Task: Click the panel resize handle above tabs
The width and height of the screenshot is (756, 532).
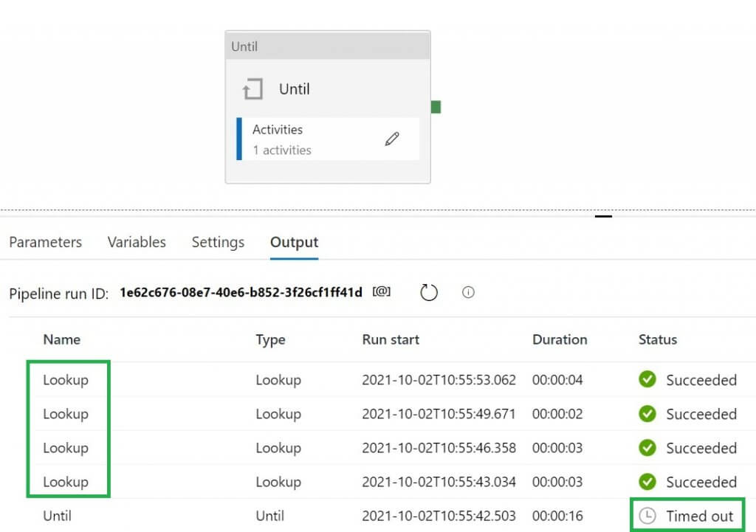Action: coord(603,216)
